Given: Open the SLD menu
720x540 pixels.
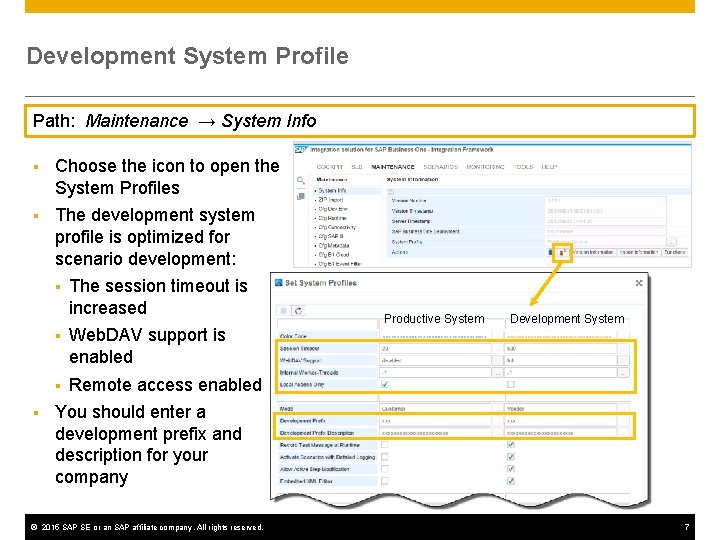Looking at the screenshot, I should (x=357, y=167).
